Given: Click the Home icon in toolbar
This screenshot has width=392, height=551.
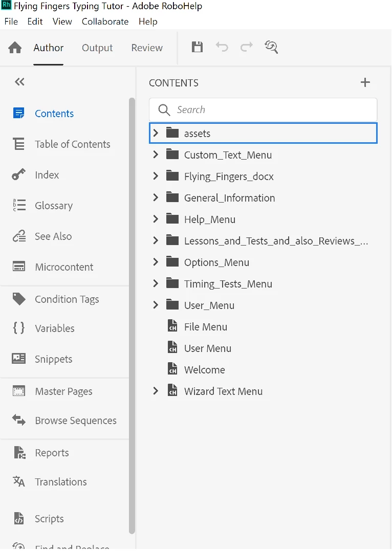Looking at the screenshot, I should click(15, 48).
